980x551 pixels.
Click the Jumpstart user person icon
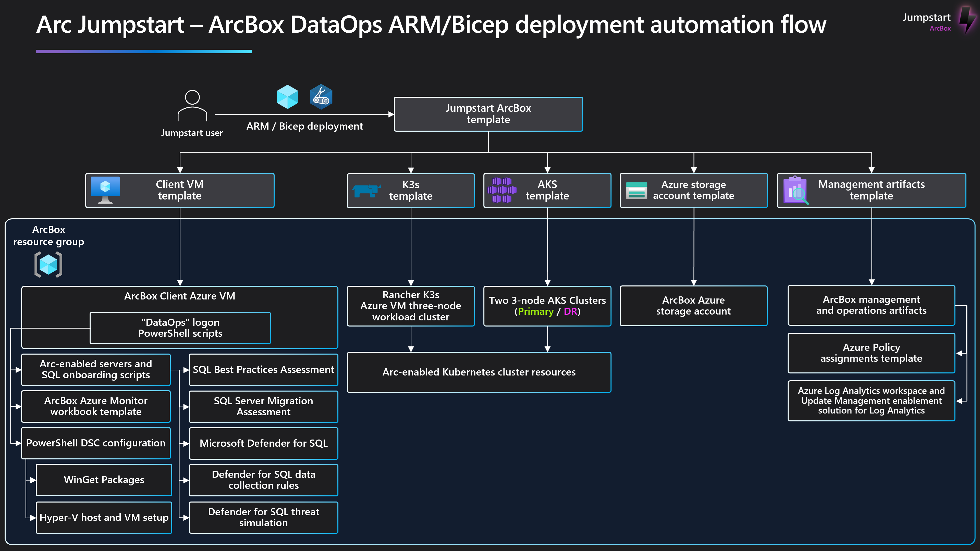click(192, 106)
